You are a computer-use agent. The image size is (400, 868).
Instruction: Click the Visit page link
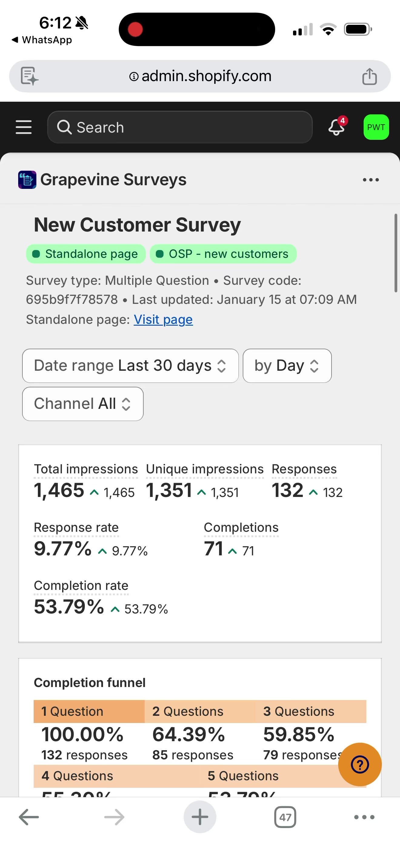163,319
